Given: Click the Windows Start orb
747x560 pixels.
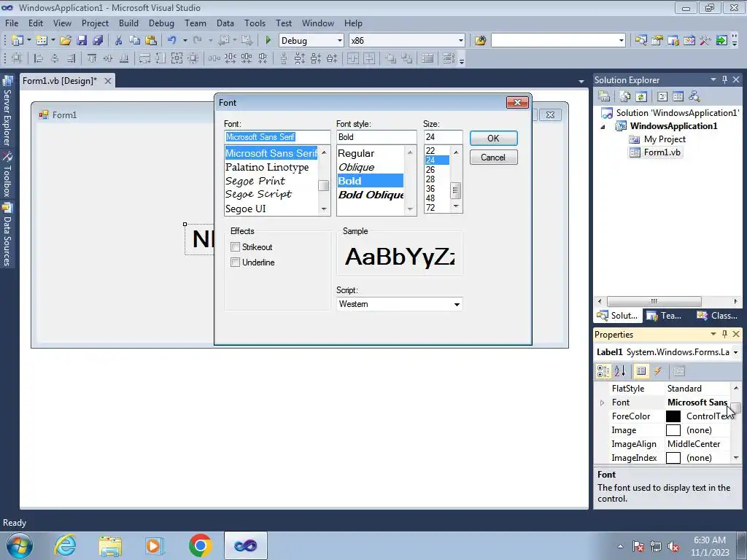Looking at the screenshot, I should click(20, 545).
